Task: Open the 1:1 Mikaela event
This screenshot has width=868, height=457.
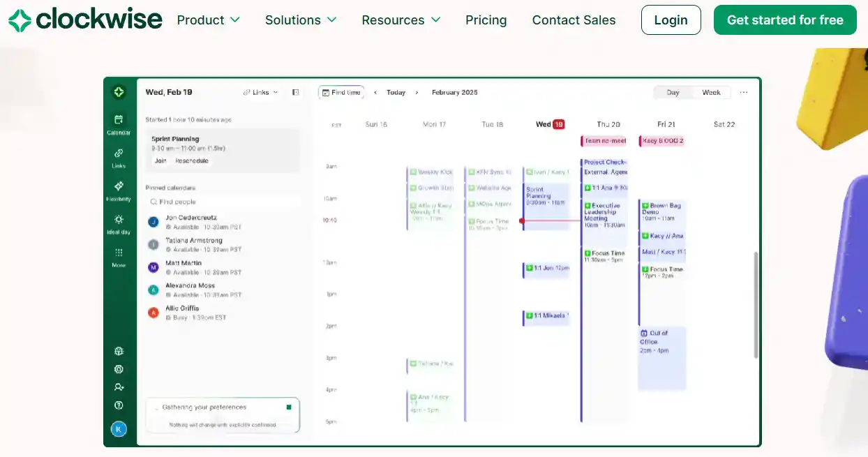Action: click(x=546, y=317)
